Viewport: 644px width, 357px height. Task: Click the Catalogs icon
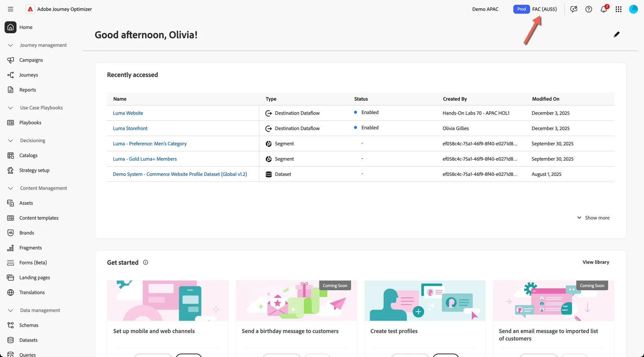click(x=10, y=155)
